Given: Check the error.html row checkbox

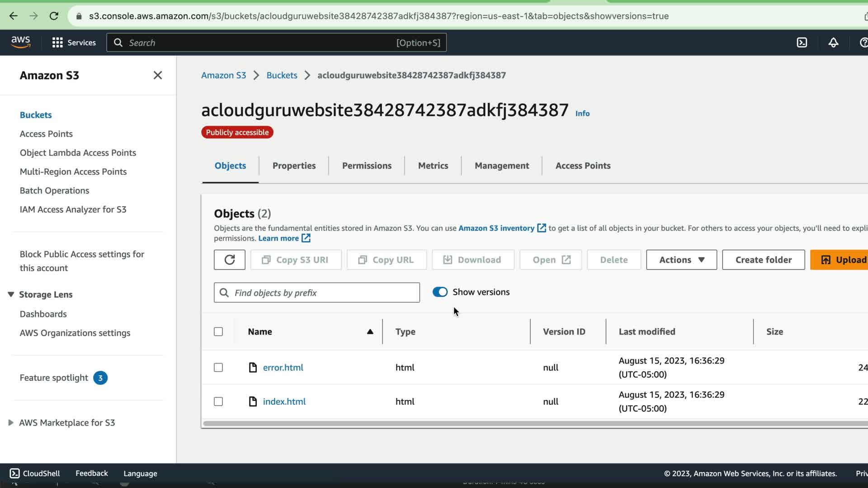Looking at the screenshot, I should coord(218,367).
